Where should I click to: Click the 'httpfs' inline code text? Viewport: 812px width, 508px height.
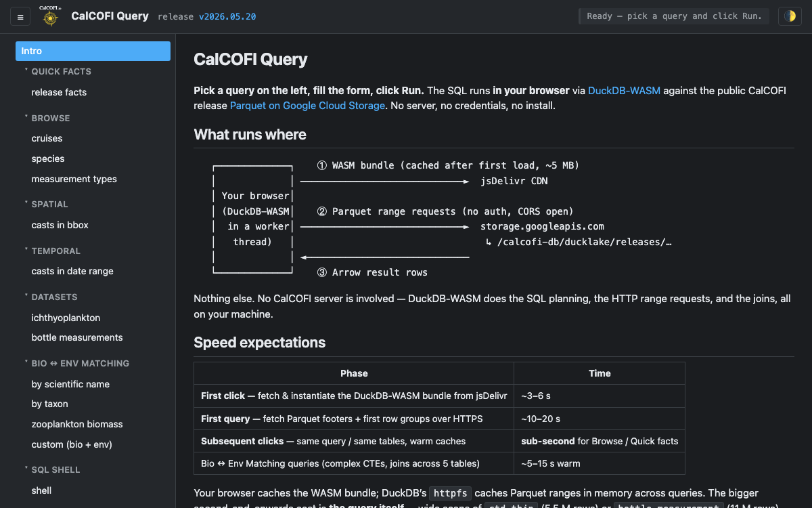pyautogui.click(x=450, y=493)
